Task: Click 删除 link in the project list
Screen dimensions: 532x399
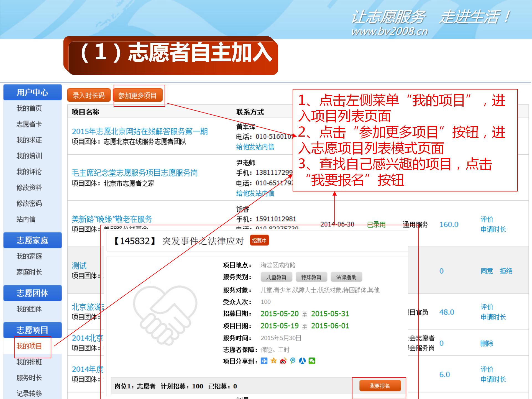Action: click(x=487, y=343)
